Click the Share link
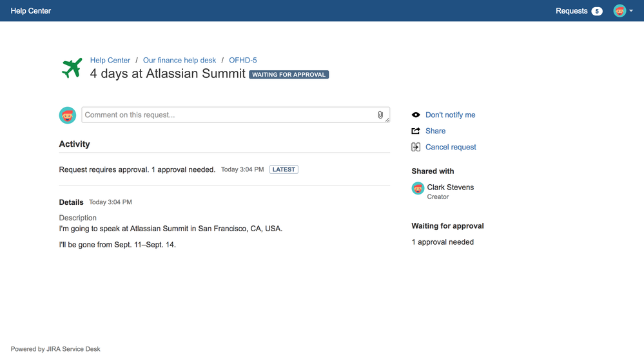Viewport: 644px width, 362px height. [x=435, y=131]
